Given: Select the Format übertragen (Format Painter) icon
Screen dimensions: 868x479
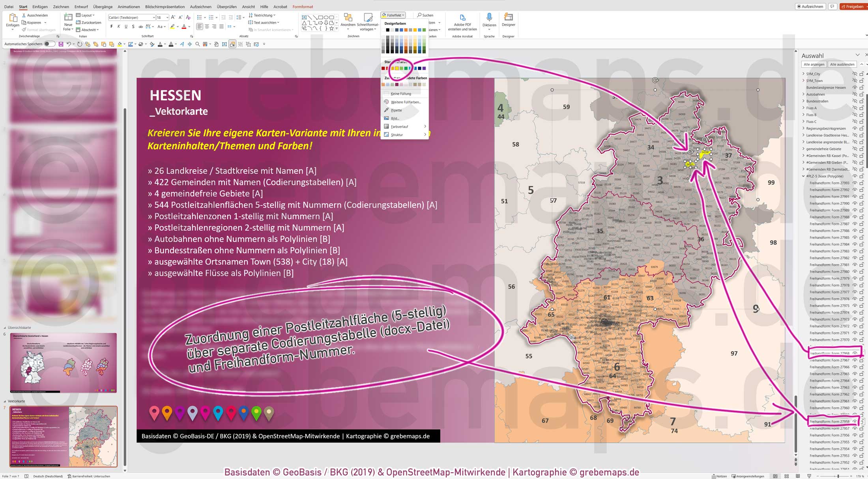Looking at the screenshot, I should (24, 30).
